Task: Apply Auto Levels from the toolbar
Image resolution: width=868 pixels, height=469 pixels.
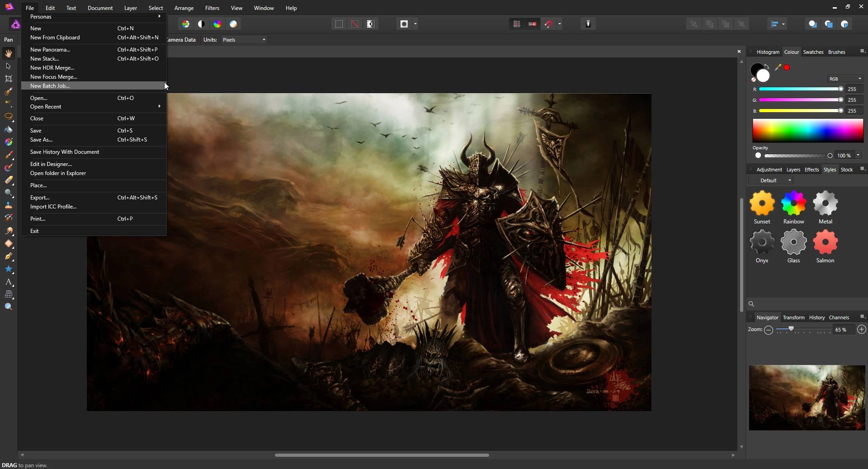Action: click(x=186, y=24)
